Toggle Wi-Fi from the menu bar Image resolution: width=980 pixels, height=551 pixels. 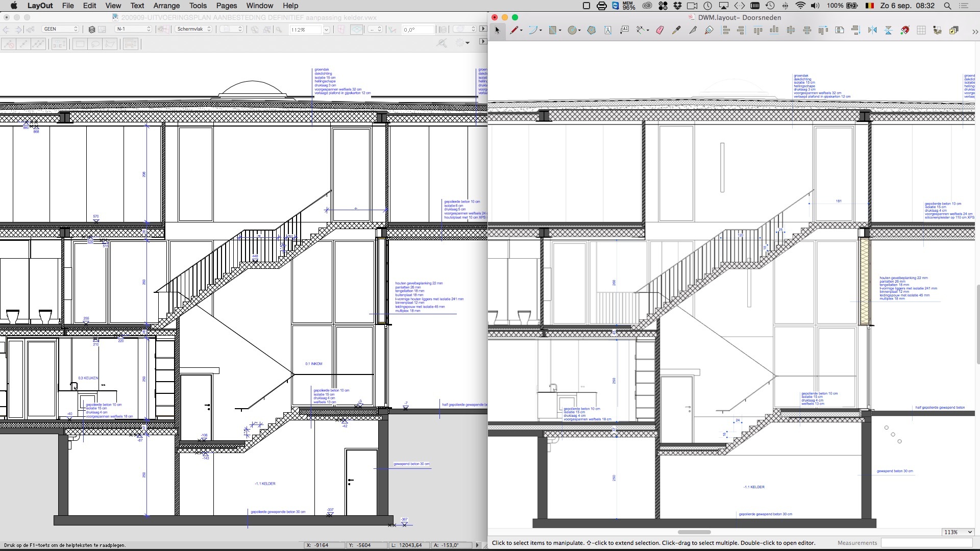tap(800, 6)
